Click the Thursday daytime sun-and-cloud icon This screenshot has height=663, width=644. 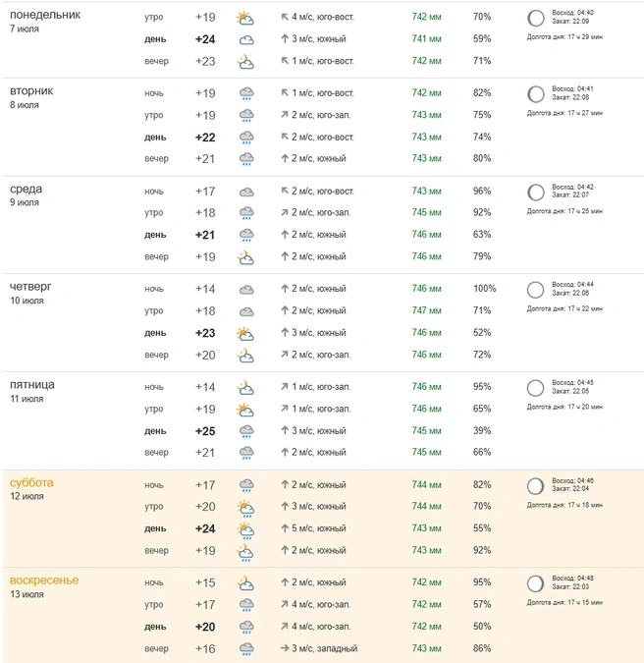[245, 334]
